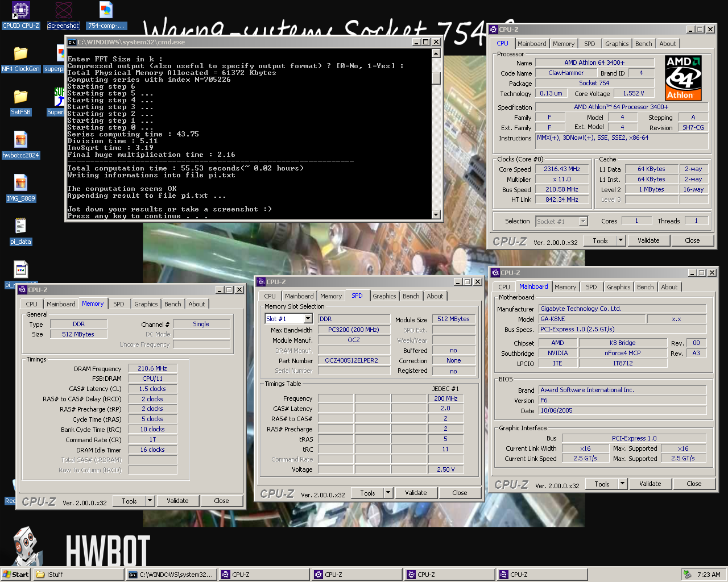Click Validate in the Mainboard CPU-Z window
The height and width of the screenshot is (582, 728).
pos(650,484)
